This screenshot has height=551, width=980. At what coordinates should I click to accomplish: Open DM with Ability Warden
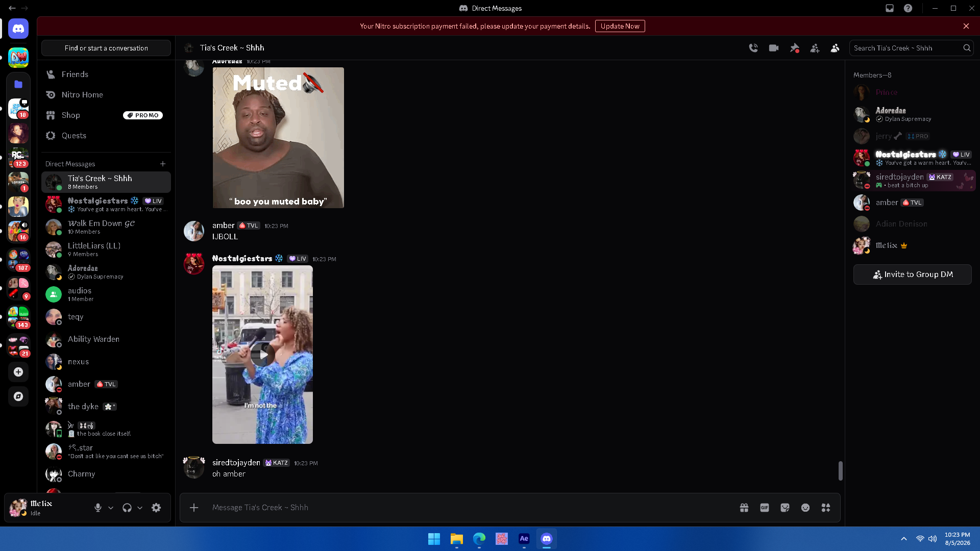106,339
